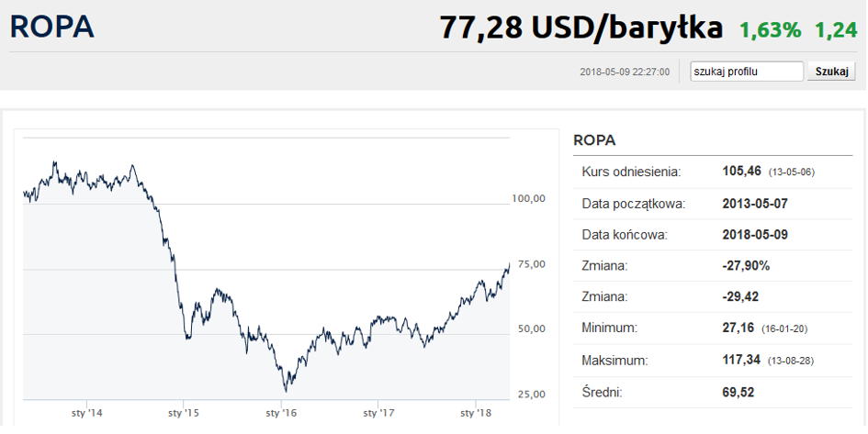Select the sty '16 axis label
The image size is (868, 434).
coord(281,414)
